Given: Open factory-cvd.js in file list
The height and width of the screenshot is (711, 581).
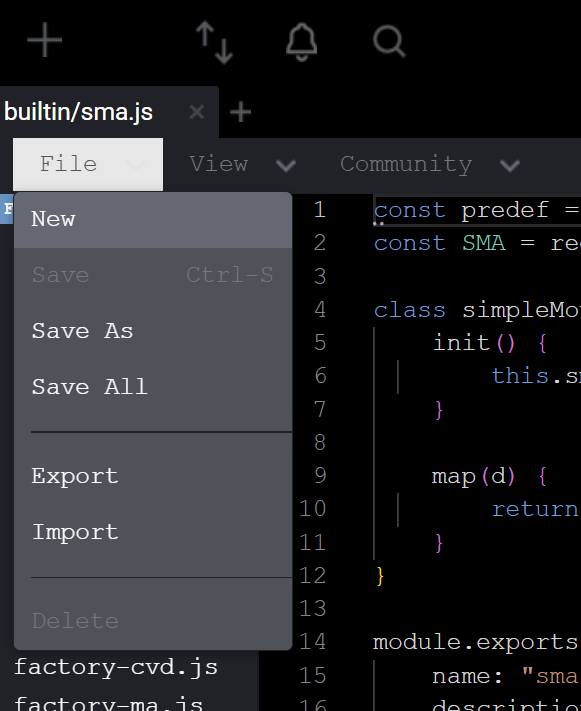Looking at the screenshot, I should (116, 667).
